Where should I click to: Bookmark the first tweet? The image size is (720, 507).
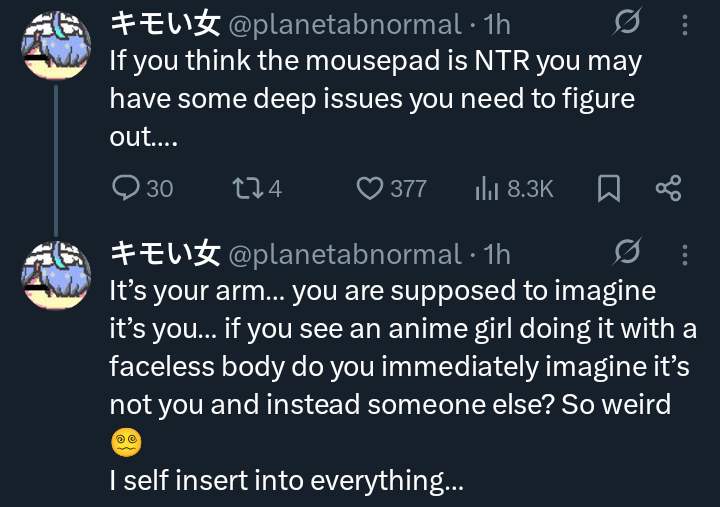608,188
